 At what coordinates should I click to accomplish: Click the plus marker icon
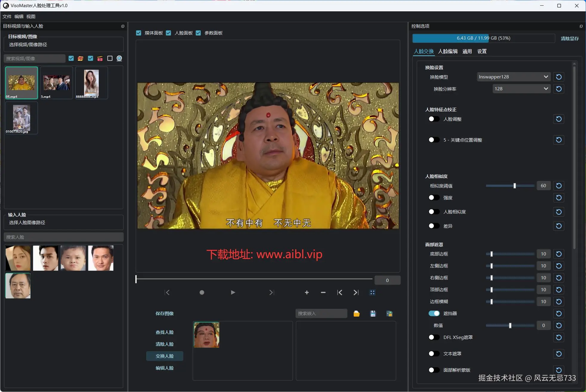[307, 292]
